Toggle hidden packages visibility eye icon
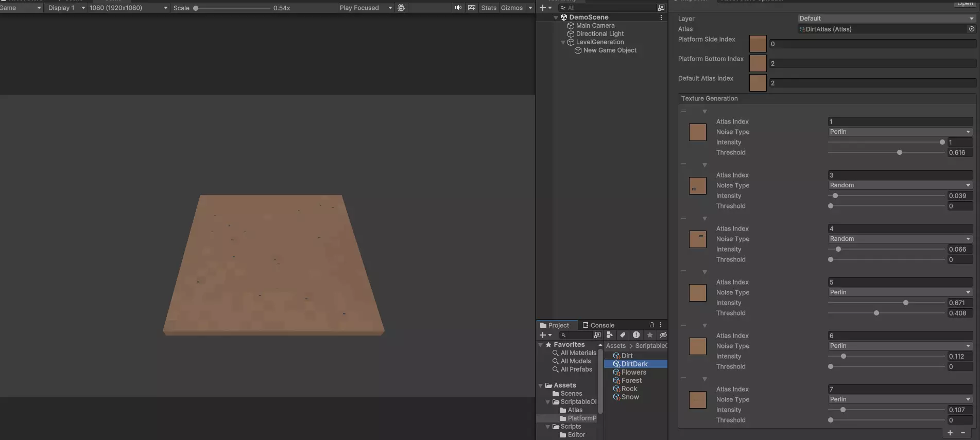Viewport: 980px width, 440px height. click(x=663, y=335)
